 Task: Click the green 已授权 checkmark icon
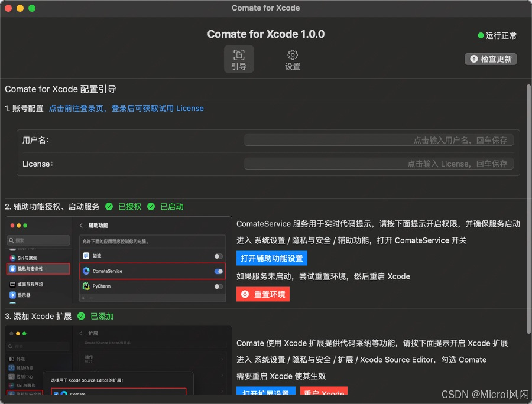(x=109, y=206)
